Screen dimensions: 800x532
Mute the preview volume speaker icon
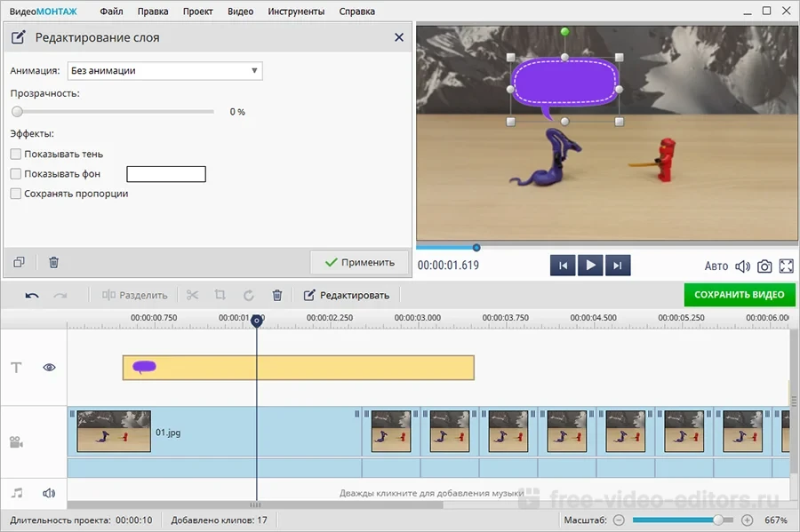click(x=743, y=266)
